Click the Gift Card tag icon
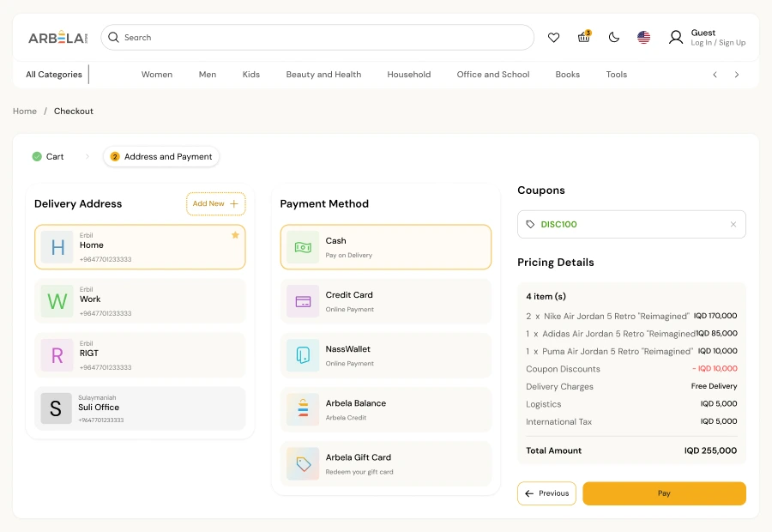Viewport: 772px width, 532px height. [x=303, y=464]
